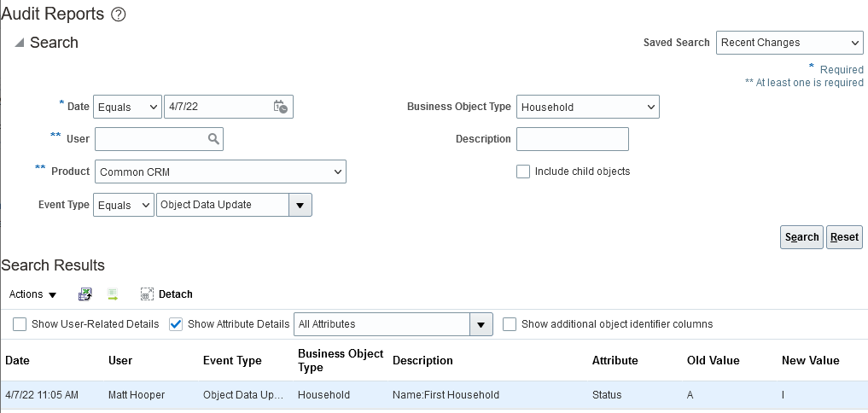Click the User search magnifier icon
Image resolution: width=868 pixels, height=413 pixels.
213,139
